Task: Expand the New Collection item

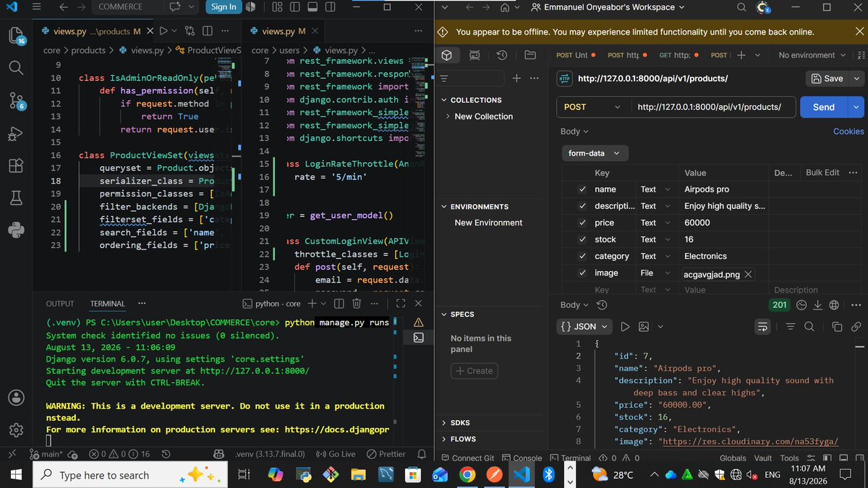Action: (x=448, y=116)
